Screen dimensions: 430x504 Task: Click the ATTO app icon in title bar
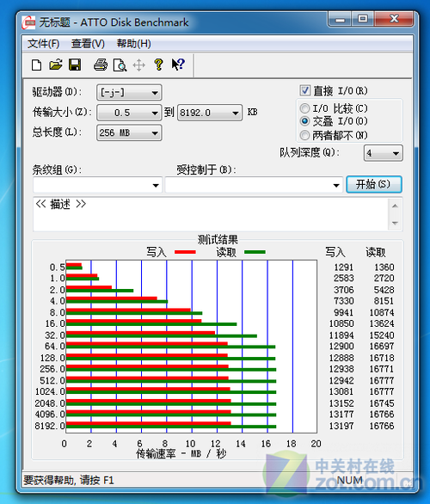tap(28, 22)
